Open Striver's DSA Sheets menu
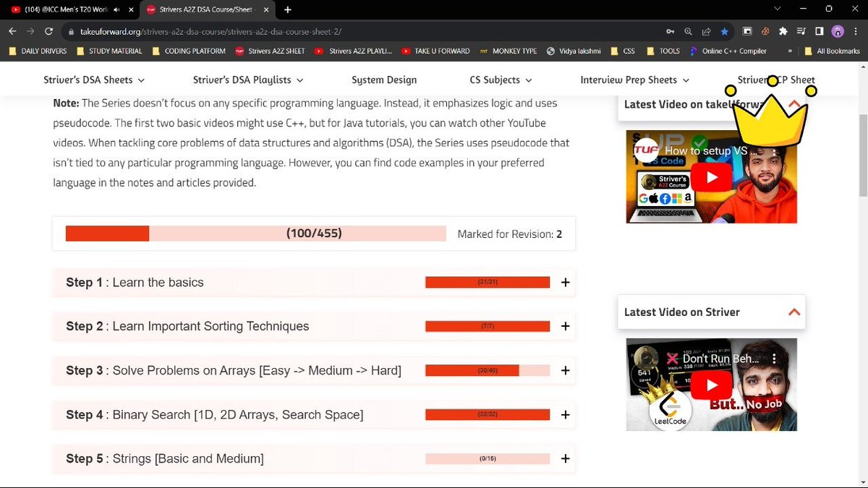The image size is (868, 488). (94, 80)
